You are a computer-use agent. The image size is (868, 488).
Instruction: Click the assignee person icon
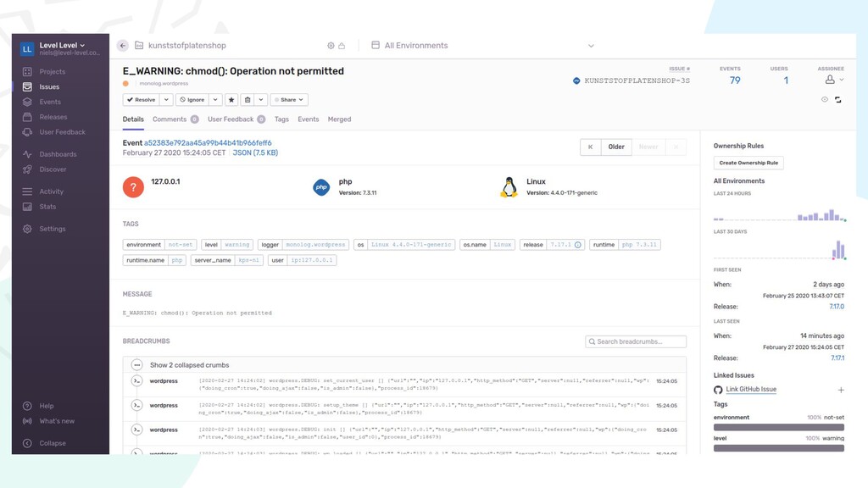[830, 80]
